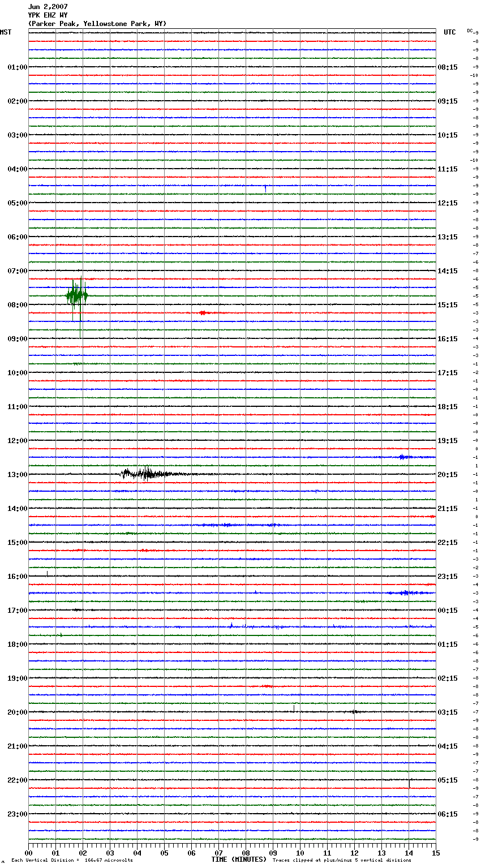Click the large green seismic burst before 08:00
The width and height of the screenshot is (481, 868).
coord(77,297)
